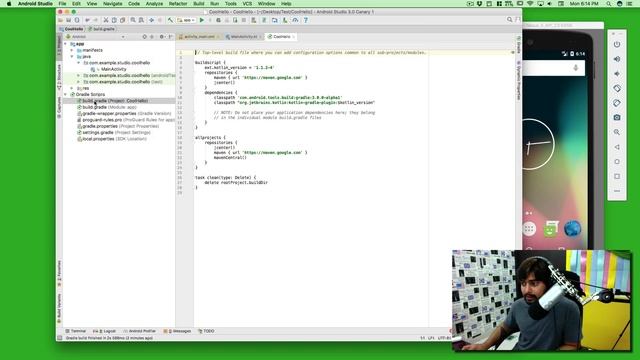Open emulator extended controls (three dots)
This screenshot has width=640, height=360.
tap(617, 191)
